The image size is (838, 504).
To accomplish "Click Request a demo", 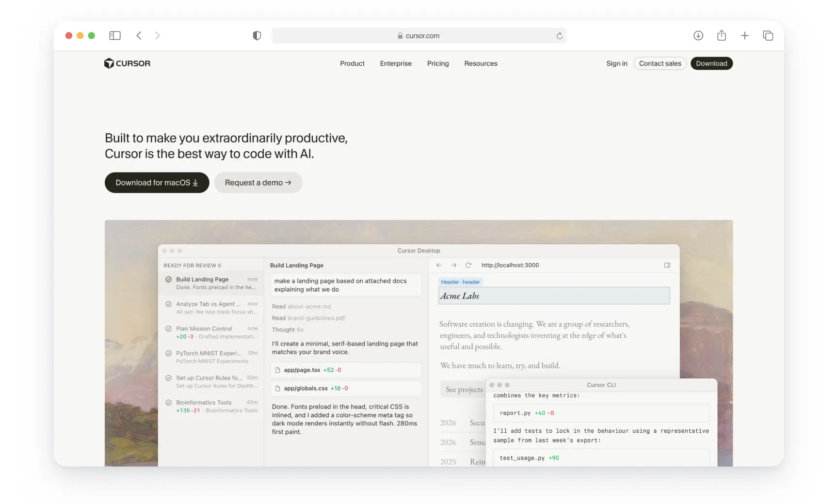I will point(258,183).
